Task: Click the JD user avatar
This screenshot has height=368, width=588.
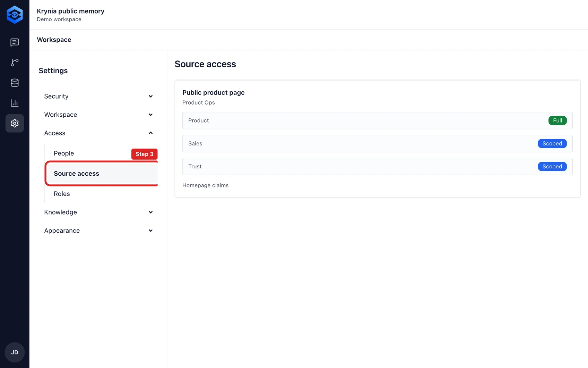Action: [x=15, y=352]
